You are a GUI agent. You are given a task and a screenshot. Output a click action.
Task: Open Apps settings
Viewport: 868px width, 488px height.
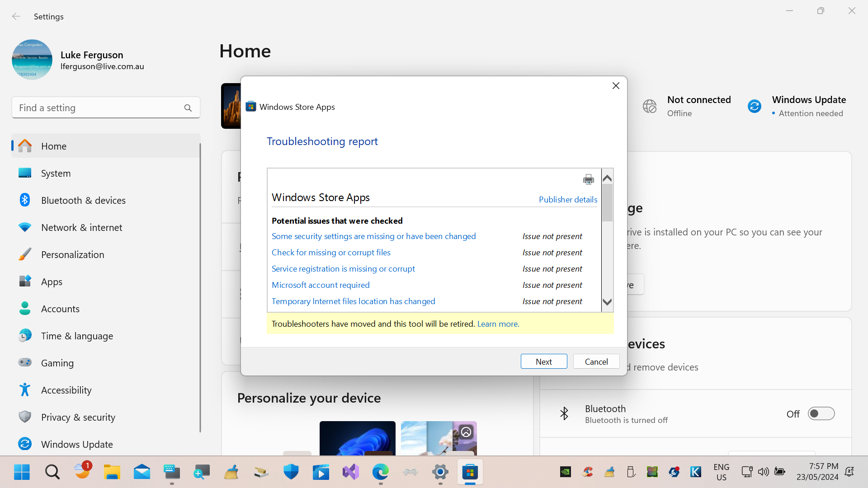[x=106, y=282]
